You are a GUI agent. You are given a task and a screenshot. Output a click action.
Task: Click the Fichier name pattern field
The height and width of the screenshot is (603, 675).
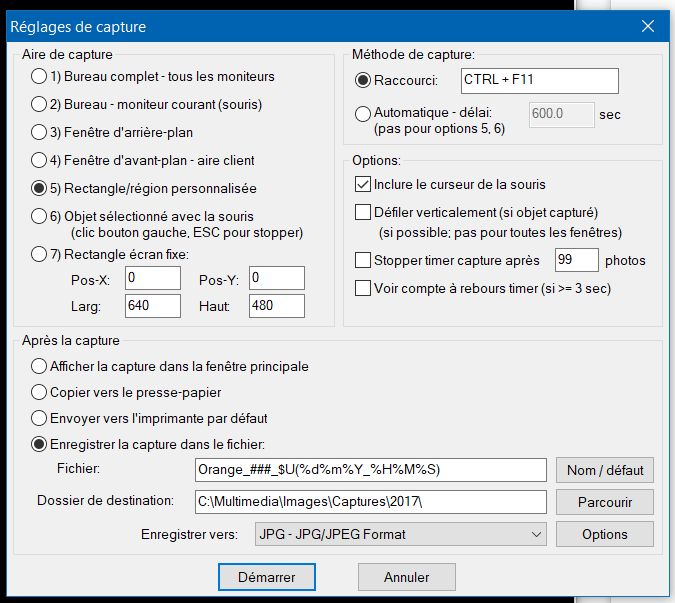point(371,470)
